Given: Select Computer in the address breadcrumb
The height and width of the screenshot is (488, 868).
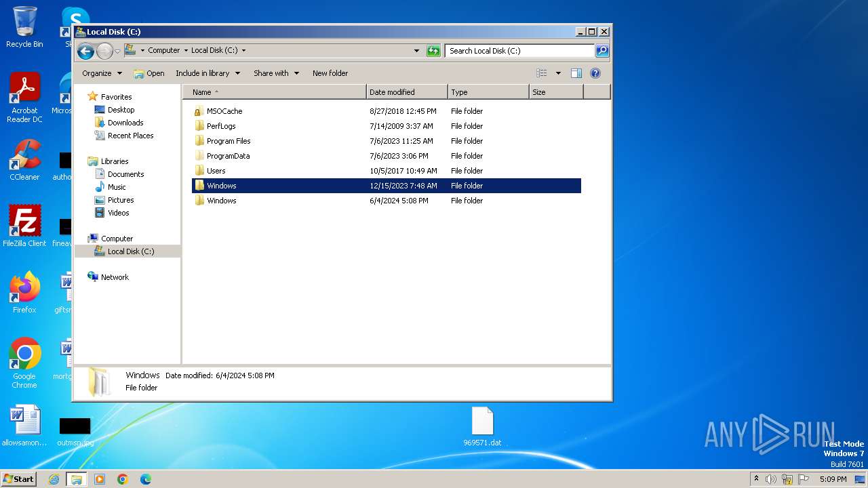Looking at the screenshot, I should [164, 51].
